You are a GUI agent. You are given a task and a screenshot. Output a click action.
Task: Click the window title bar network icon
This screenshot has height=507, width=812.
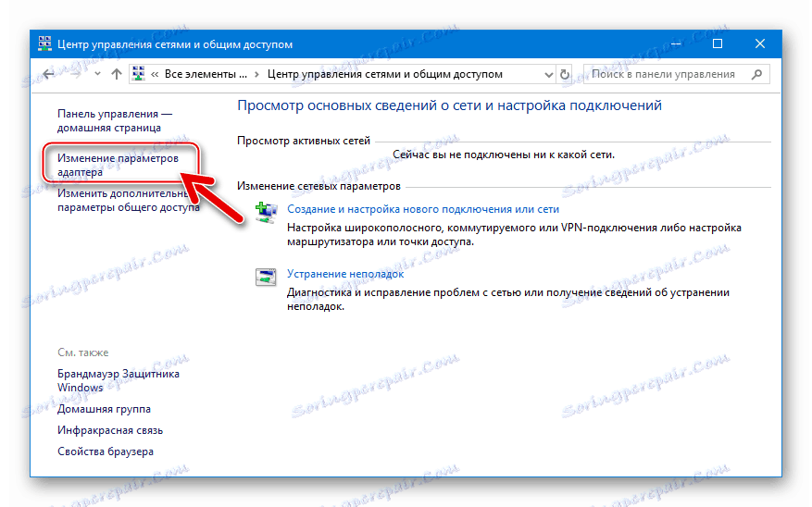click(44, 44)
